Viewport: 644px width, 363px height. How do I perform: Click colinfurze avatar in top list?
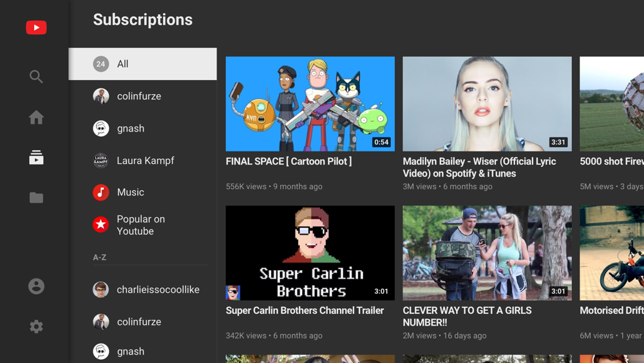pos(100,96)
